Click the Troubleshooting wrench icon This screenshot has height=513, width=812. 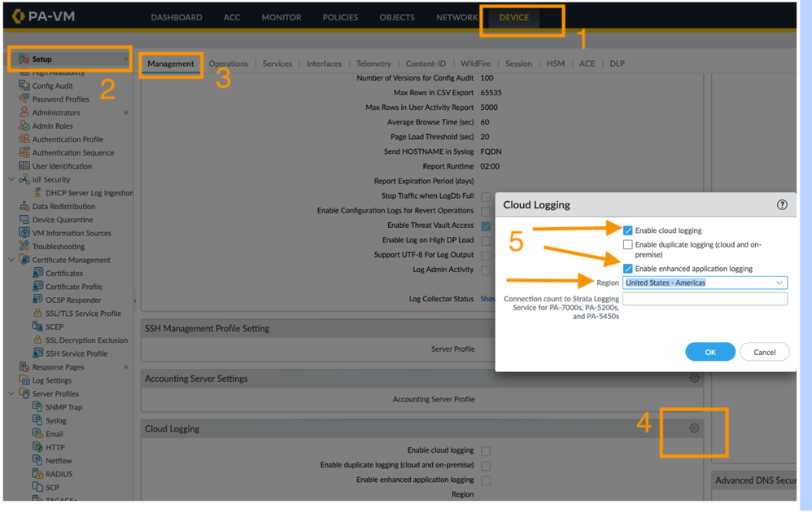24,246
